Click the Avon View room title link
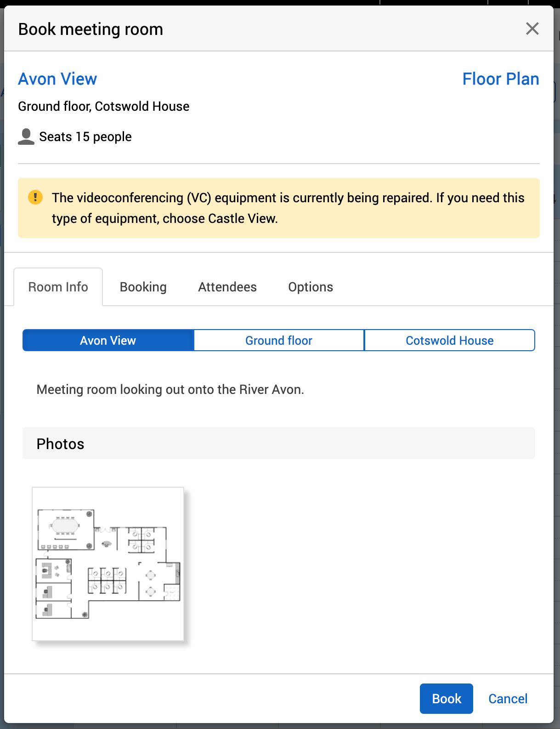This screenshot has height=729, width=560. click(x=57, y=79)
